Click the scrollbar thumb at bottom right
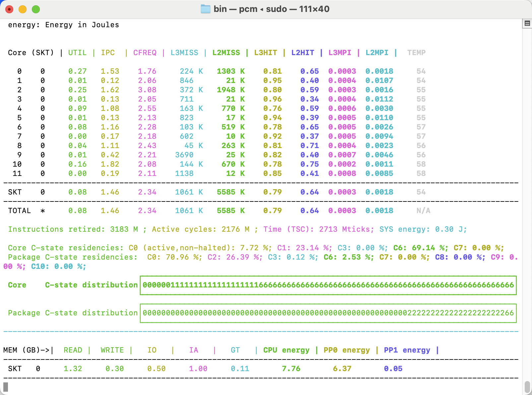532x395 pixels. click(527, 387)
